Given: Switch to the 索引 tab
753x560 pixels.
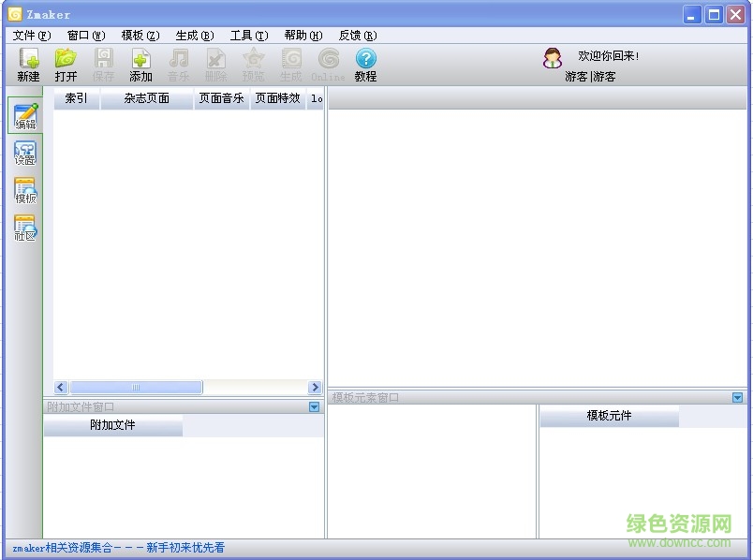Looking at the screenshot, I should coord(76,97).
